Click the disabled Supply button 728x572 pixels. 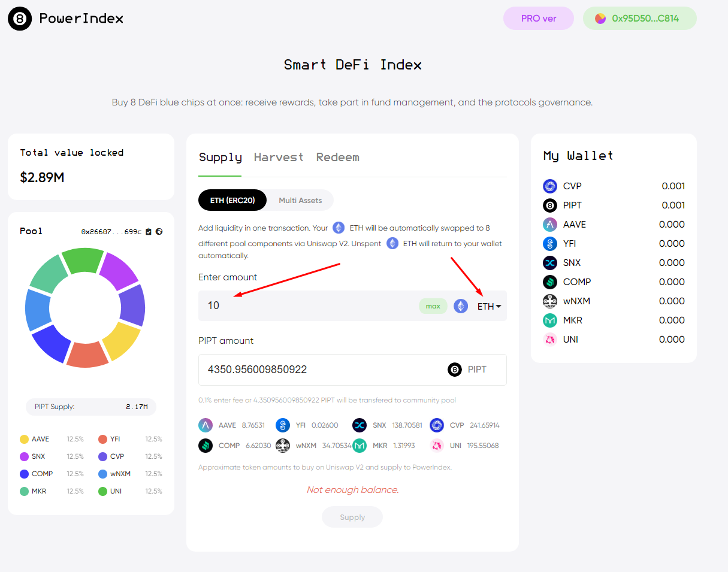tap(352, 517)
